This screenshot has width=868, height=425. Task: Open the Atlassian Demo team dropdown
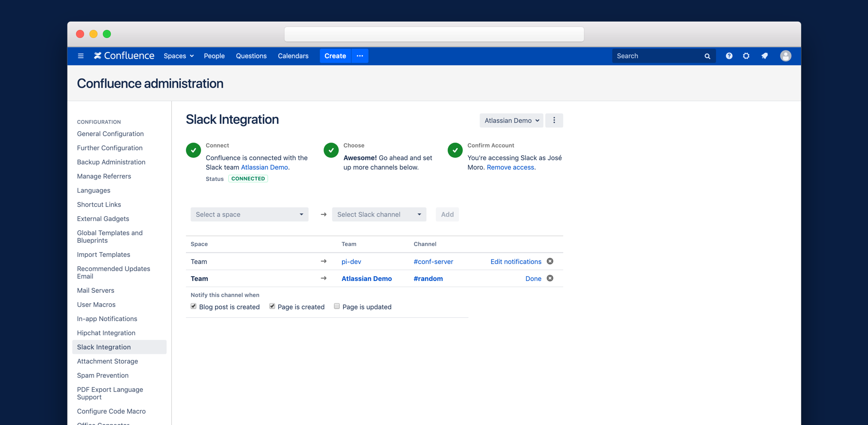[x=511, y=120]
